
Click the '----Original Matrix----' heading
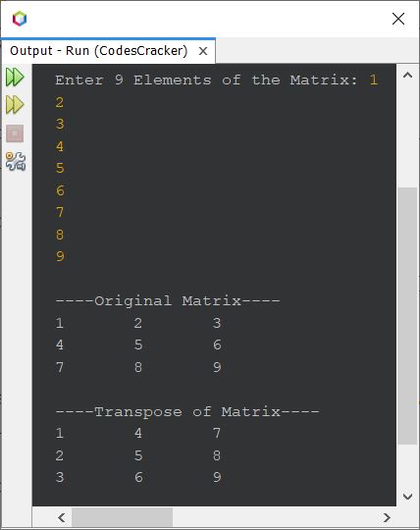[x=168, y=301]
